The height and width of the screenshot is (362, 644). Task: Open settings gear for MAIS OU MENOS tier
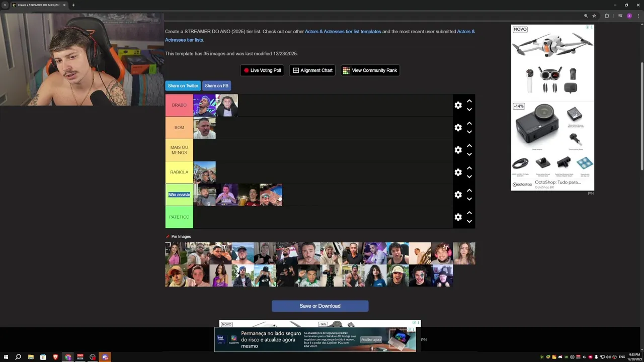point(458,150)
